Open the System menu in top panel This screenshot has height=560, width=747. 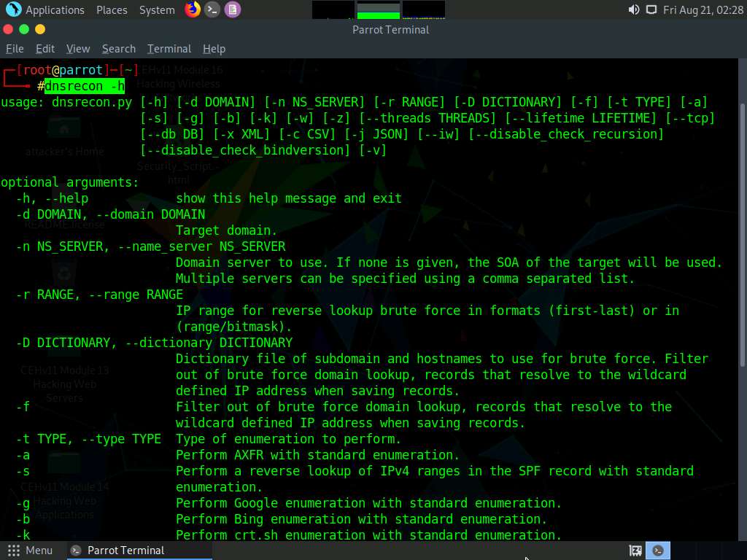coord(157,10)
